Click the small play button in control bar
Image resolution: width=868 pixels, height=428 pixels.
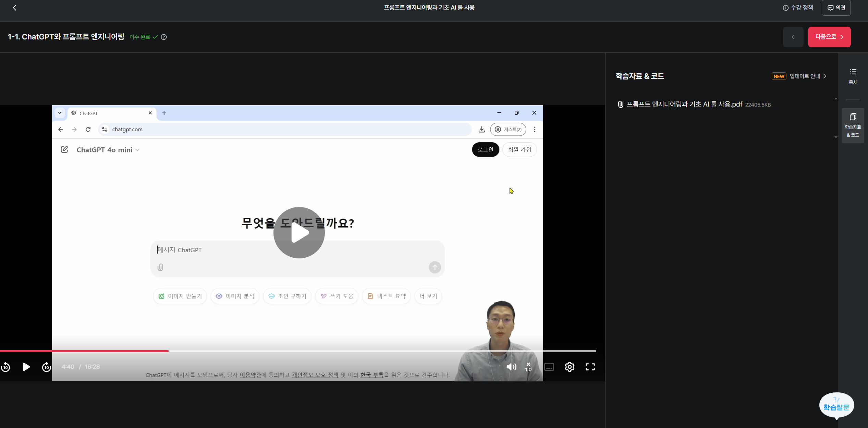click(26, 367)
